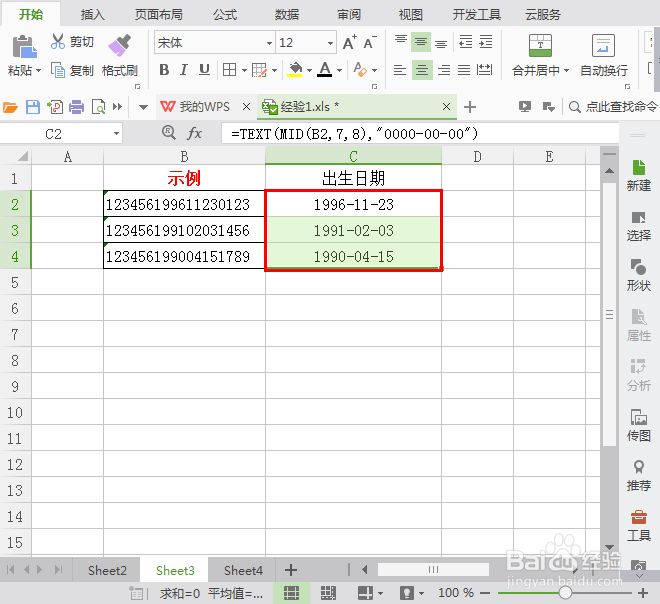Decrease indent icon in ribbon
660x604 pixels.
point(466,42)
